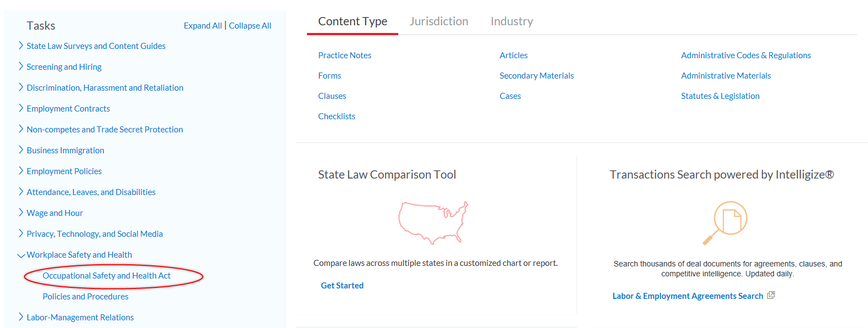Viewport: 868px width, 328px height.
Task: Click the Collapse All link
Action: tap(250, 26)
